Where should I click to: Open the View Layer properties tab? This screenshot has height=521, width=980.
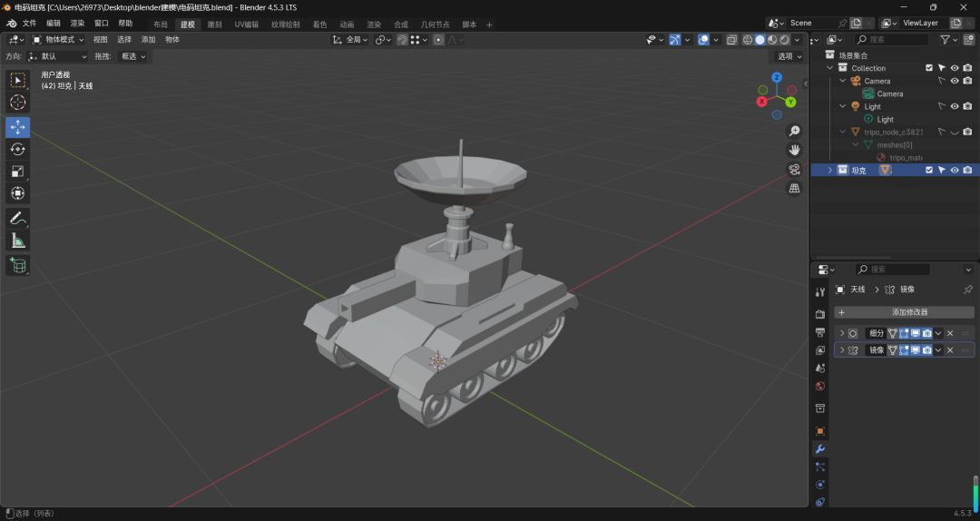click(x=820, y=350)
